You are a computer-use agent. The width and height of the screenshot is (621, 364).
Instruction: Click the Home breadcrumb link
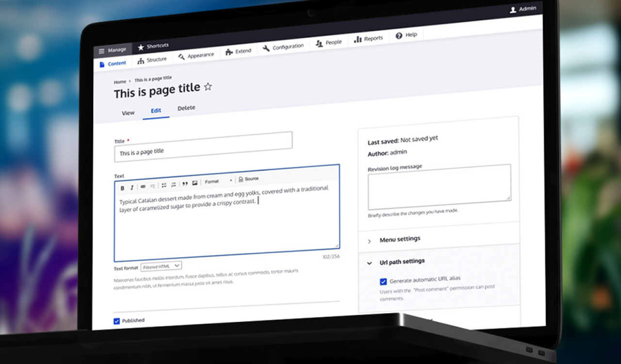(120, 82)
